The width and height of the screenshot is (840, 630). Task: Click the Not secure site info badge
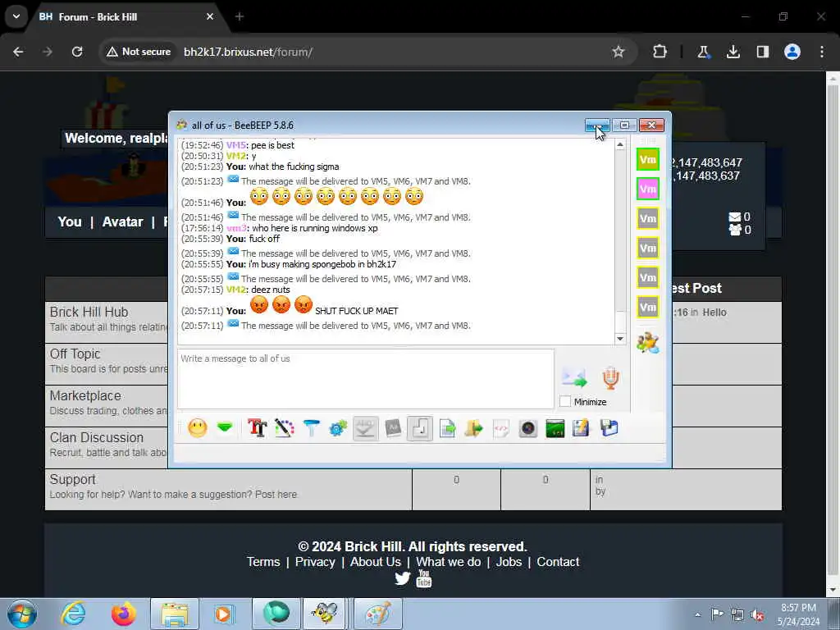click(x=139, y=52)
